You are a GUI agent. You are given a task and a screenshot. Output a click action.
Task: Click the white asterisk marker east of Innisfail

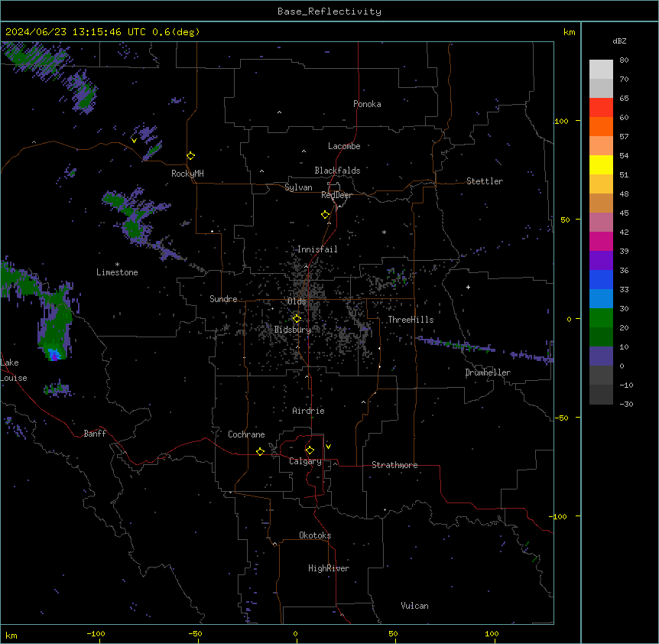384,233
